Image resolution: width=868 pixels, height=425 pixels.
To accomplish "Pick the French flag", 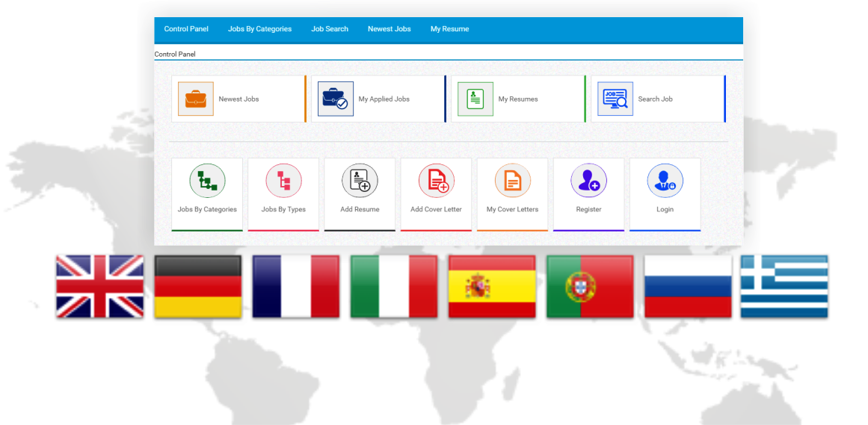I will point(295,286).
